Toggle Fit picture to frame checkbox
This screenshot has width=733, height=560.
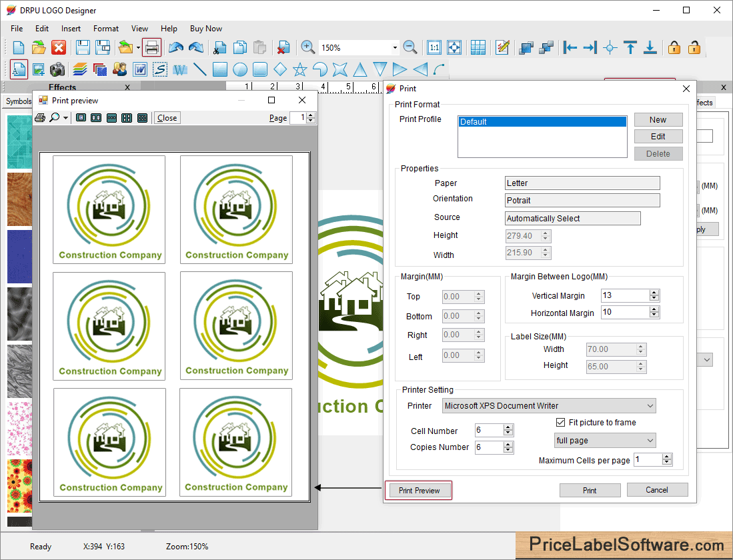coord(560,423)
